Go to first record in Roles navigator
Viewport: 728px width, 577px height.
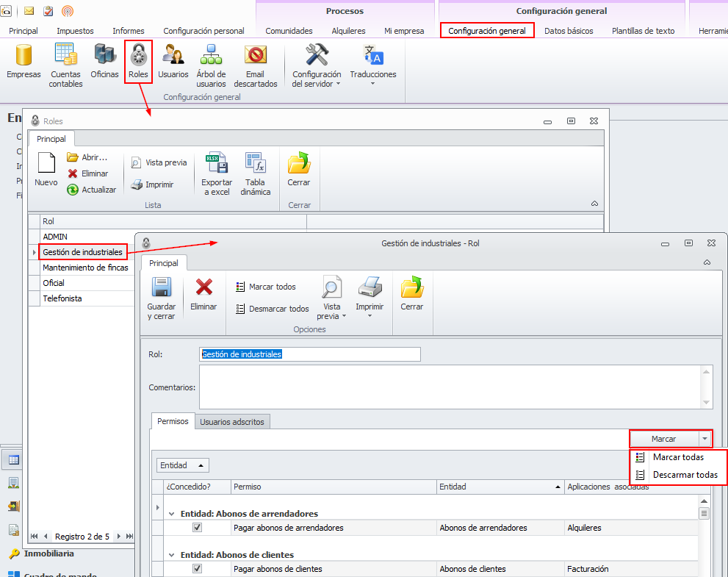(34, 536)
